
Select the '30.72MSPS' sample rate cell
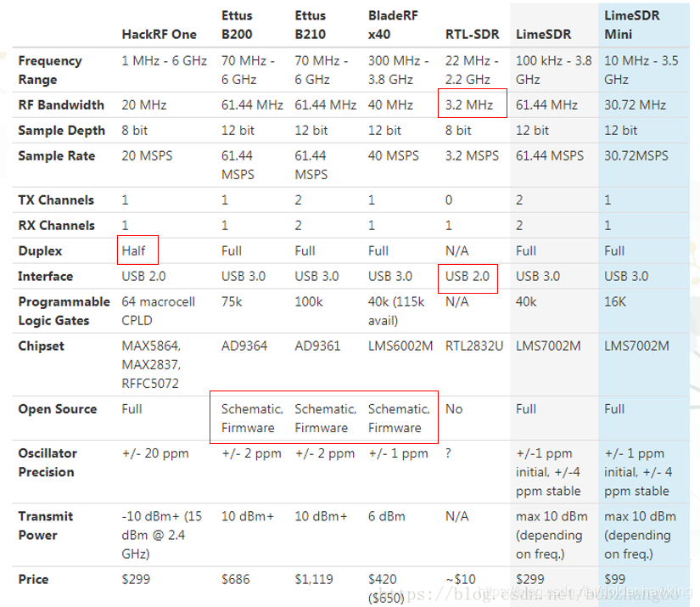click(x=636, y=156)
